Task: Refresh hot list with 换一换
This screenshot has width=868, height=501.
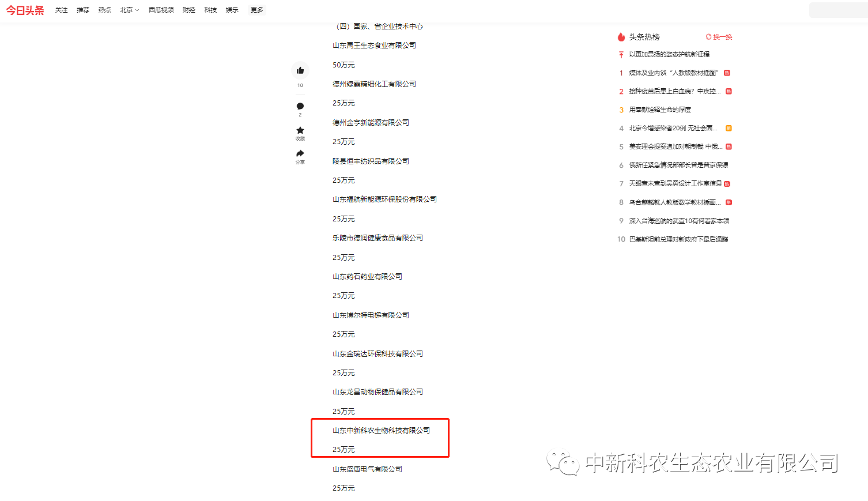Action: (x=719, y=37)
